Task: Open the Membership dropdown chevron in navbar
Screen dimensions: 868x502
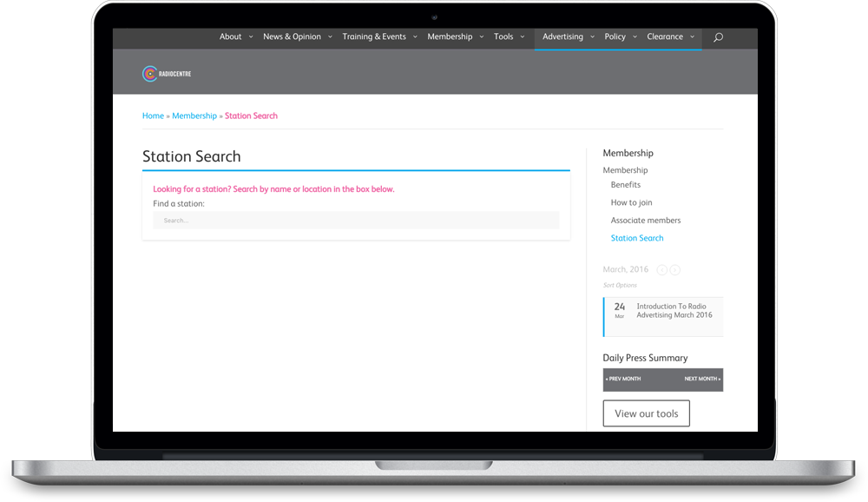Action: [481, 37]
